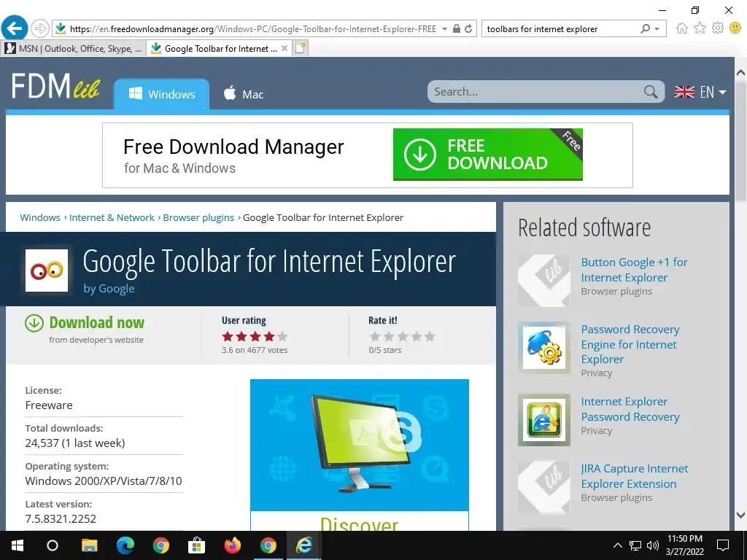This screenshot has width=747, height=560.
Task: Click the Free Download Manager banner title
Action: [233, 147]
